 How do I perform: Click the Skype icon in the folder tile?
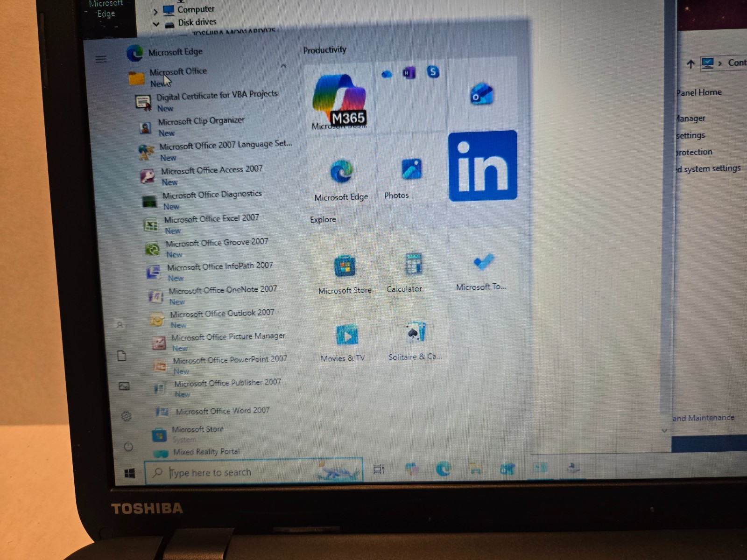point(433,72)
